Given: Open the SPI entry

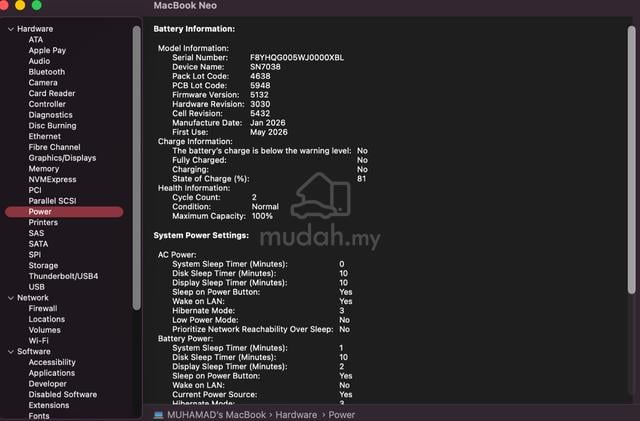Looking at the screenshot, I should coord(35,255).
